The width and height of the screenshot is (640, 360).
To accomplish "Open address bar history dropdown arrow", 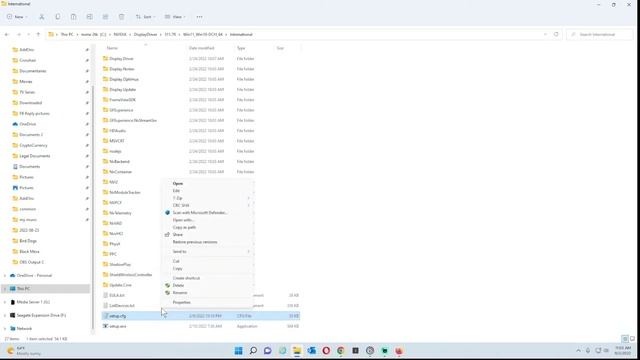I will coord(545,35).
